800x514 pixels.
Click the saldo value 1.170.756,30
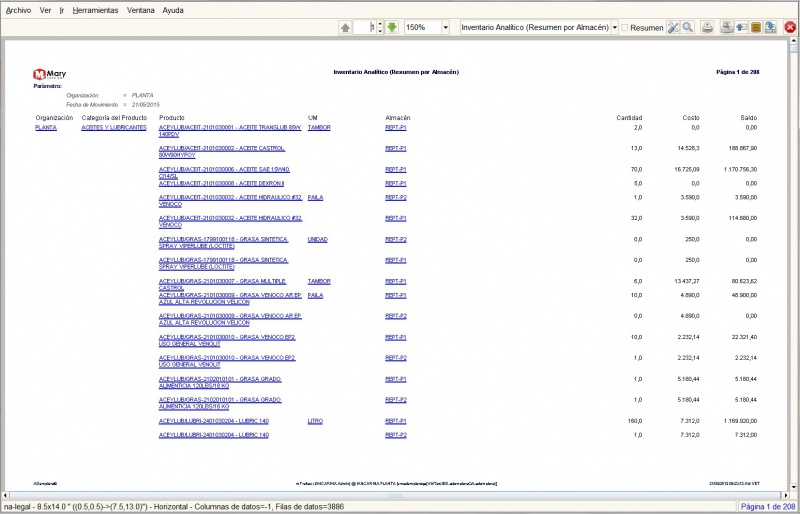(740, 169)
